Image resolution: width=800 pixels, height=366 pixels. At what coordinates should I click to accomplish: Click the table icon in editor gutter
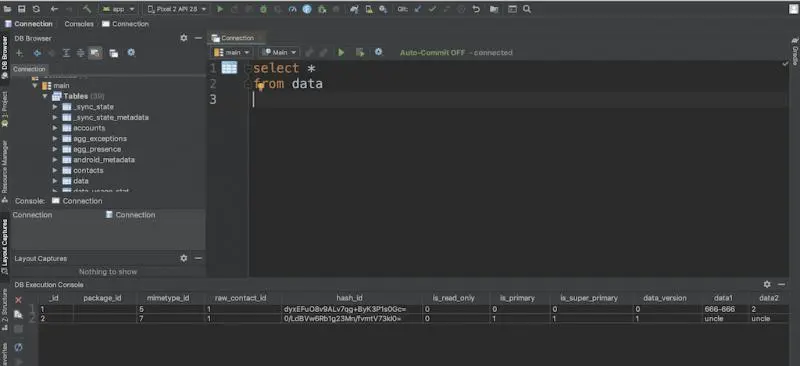[229, 68]
